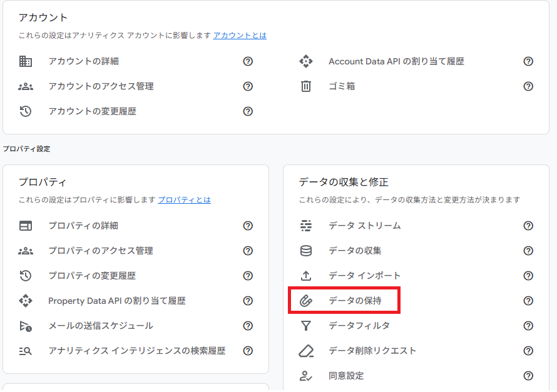
Task: Follow the プロパティとは link
Action: (x=185, y=200)
